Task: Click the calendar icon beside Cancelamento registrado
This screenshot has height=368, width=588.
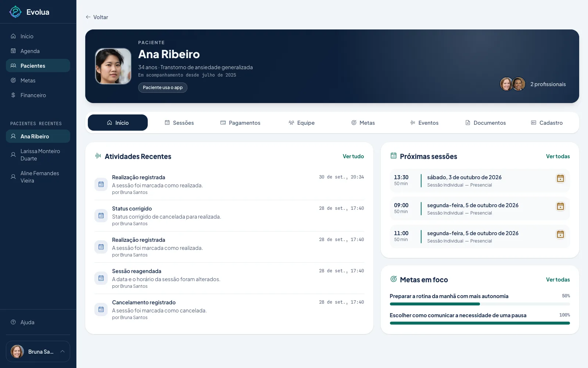Action: pos(101,309)
